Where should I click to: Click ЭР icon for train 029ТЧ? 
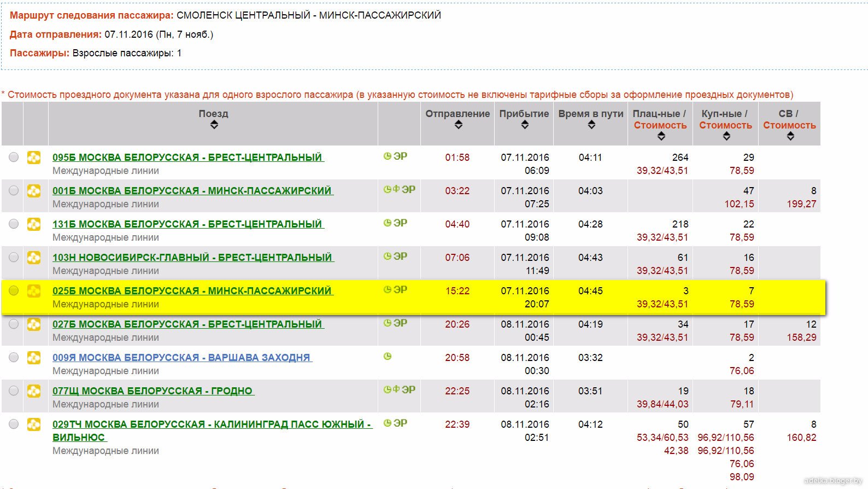pos(401,423)
